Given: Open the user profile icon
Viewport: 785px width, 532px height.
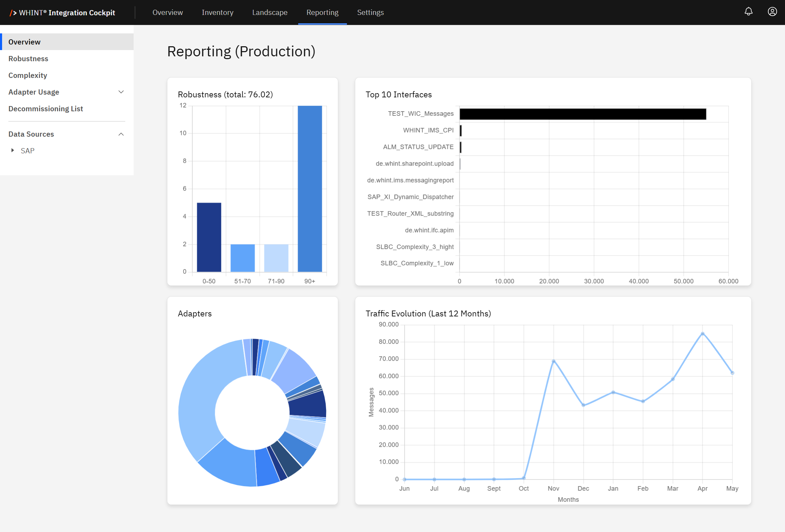Looking at the screenshot, I should (x=772, y=12).
